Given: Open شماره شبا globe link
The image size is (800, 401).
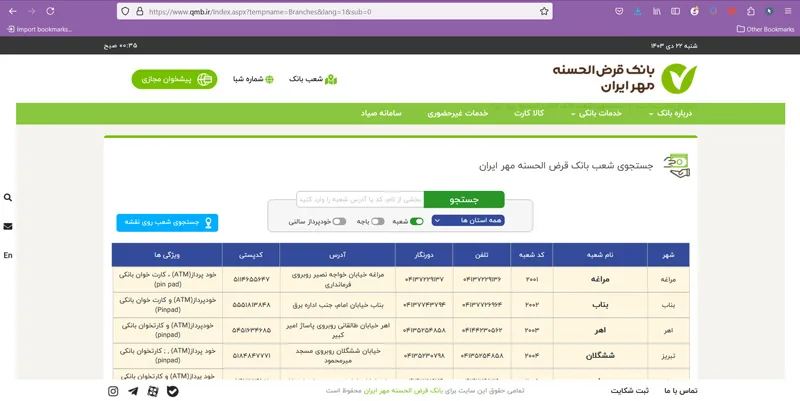Looking at the screenshot, I should tap(253, 80).
